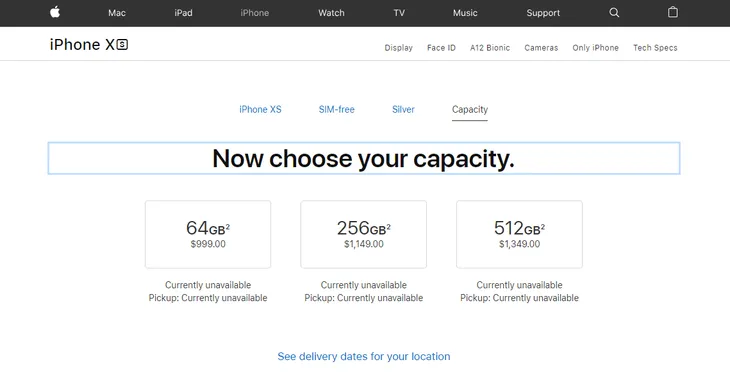Open the iPhone menu item
Viewport: 730px width, 376px height.
255,13
